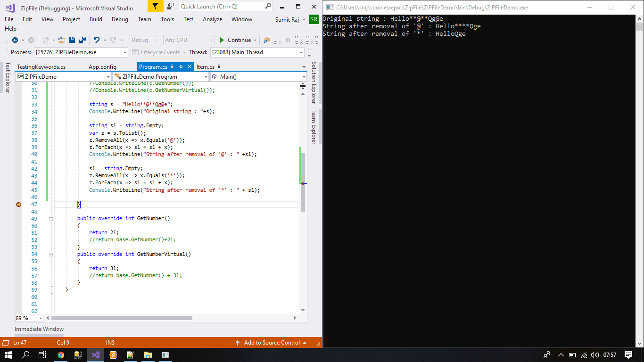Open the Thread dropdown showing Main Thread
This screenshot has height=362, width=644.
257,52
